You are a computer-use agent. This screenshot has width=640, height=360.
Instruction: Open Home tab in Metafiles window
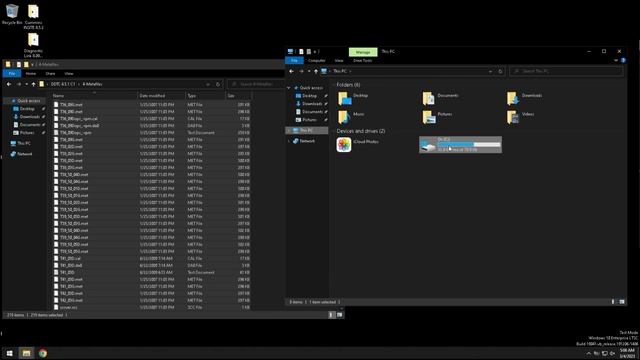coord(31,73)
